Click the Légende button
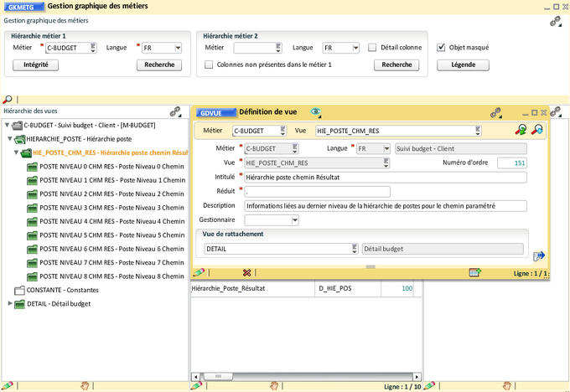 click(463, 64)
